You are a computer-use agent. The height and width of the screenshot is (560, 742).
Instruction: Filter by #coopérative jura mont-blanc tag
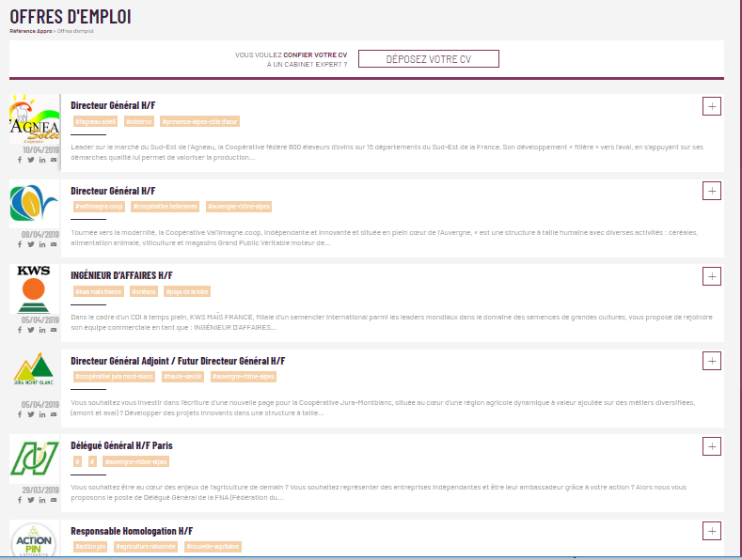(114, 377)
